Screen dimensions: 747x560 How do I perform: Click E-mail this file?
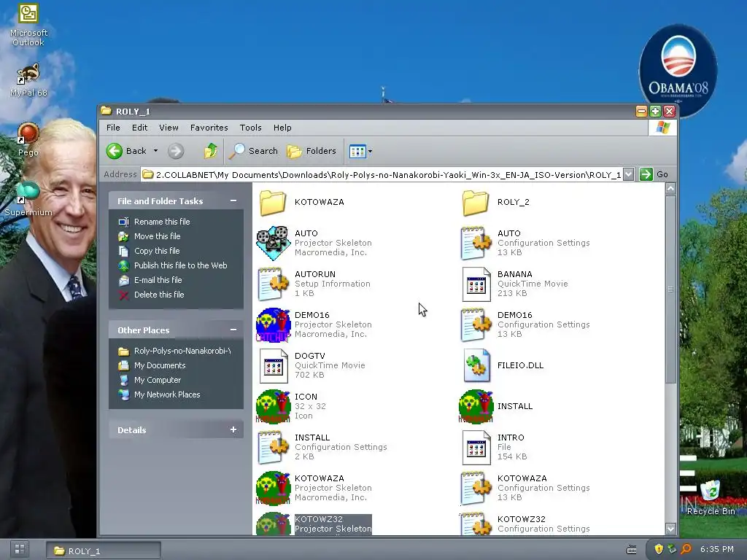158,280
